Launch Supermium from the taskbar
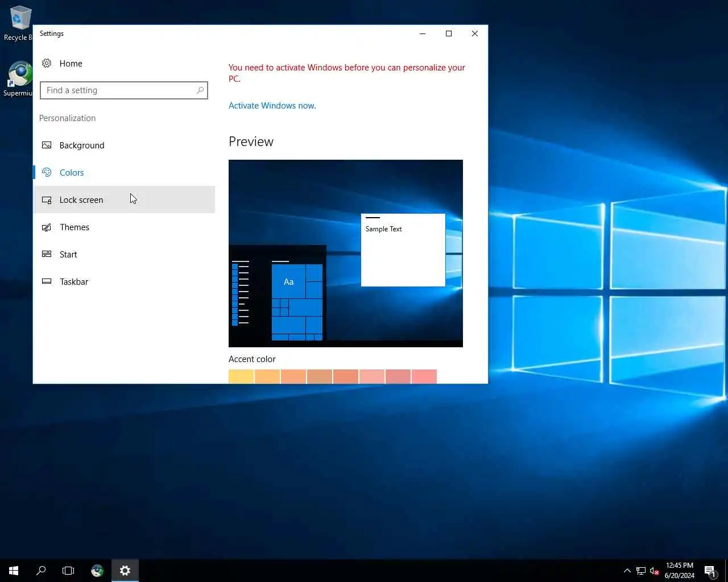728x582 pixels. tap(97, 571)
